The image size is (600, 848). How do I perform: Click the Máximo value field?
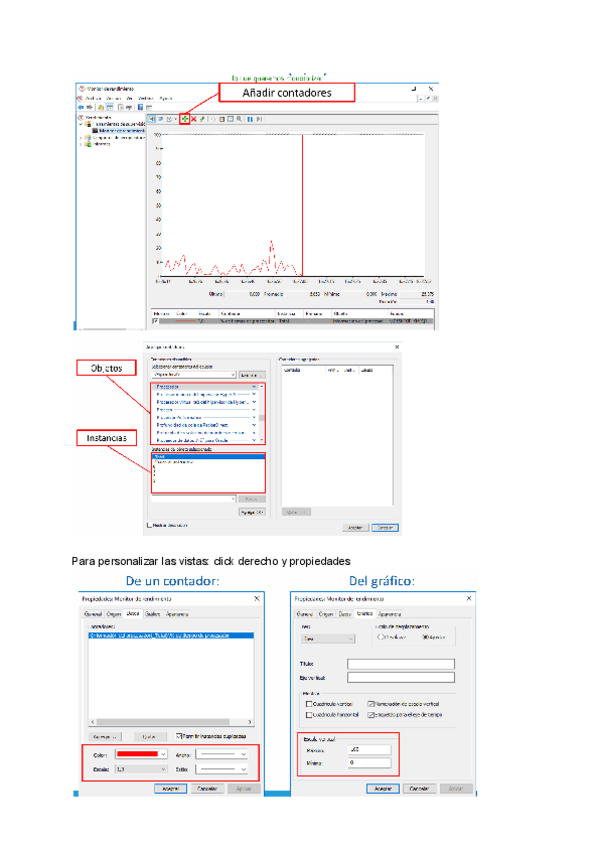[370, 750]
